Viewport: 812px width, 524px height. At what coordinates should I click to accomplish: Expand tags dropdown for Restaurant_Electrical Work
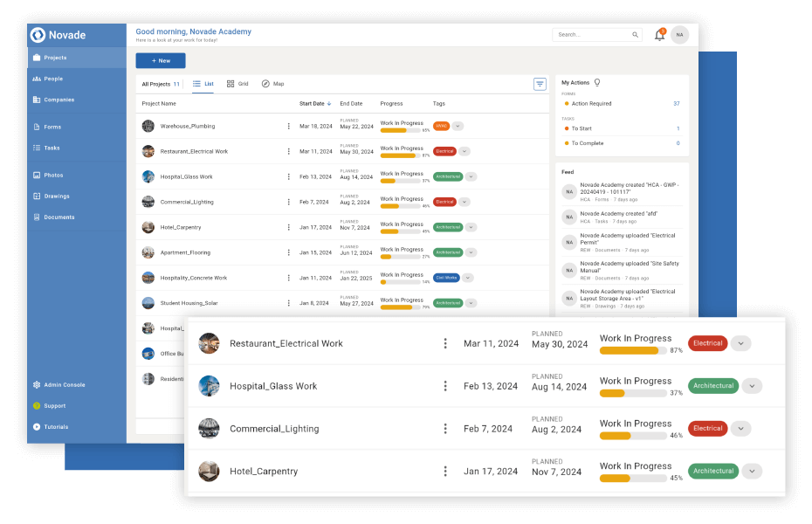pos(741,342)
